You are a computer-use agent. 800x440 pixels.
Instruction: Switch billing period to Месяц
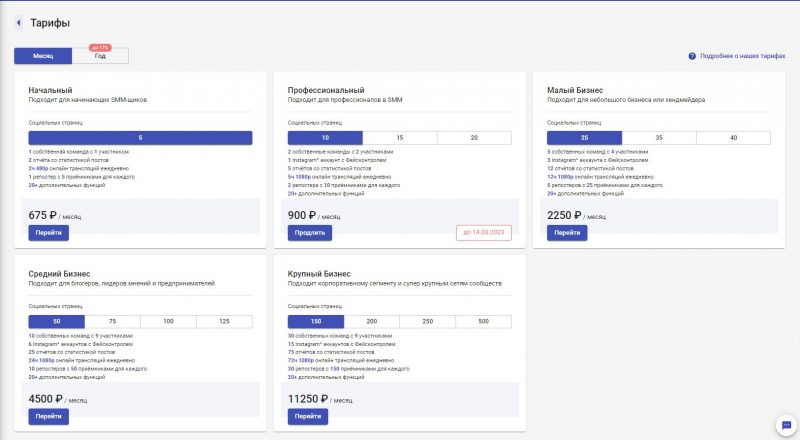coord(42,56)
